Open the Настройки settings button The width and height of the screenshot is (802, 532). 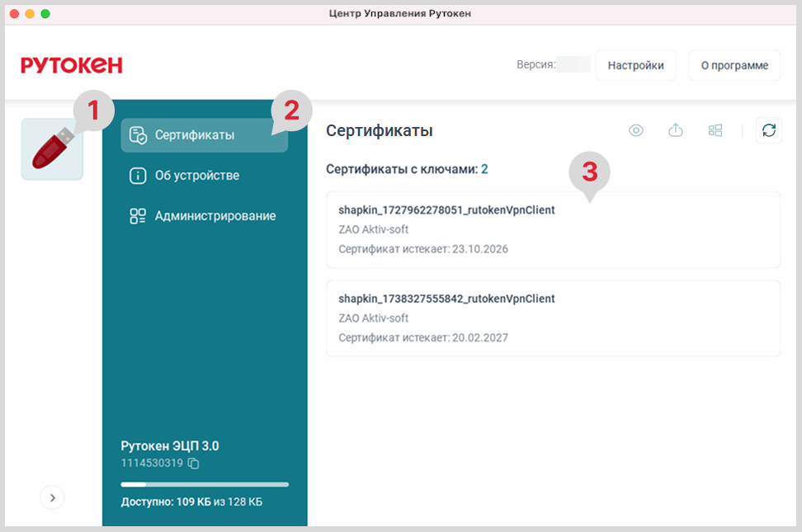point(635,66)
